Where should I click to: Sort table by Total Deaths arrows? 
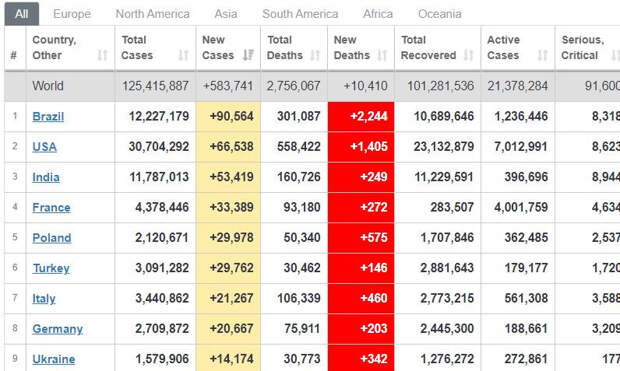pyautogui.click(x=315, y=55)
